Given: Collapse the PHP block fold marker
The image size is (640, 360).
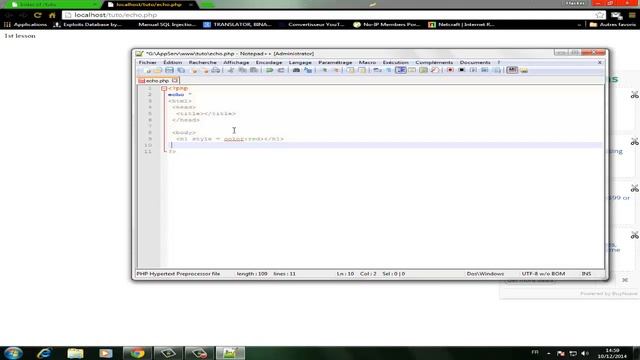Looking at the screenshot, I should (x=164, y=88).
